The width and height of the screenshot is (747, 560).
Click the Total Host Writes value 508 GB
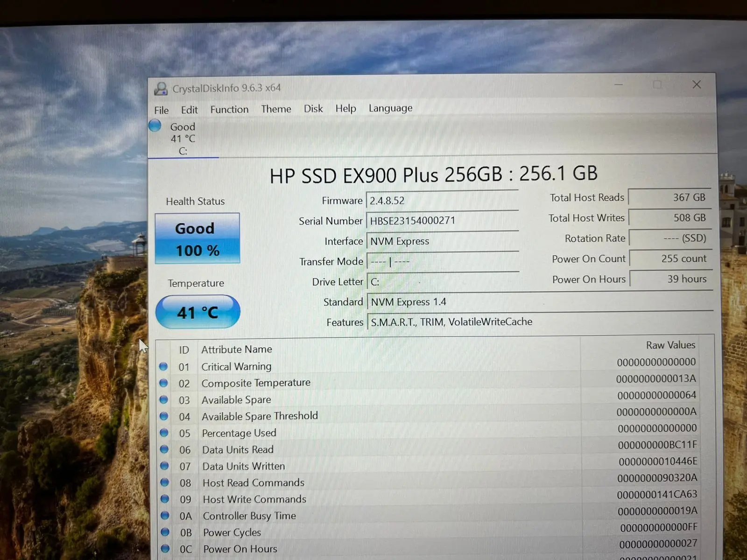[x=670, y=217]
